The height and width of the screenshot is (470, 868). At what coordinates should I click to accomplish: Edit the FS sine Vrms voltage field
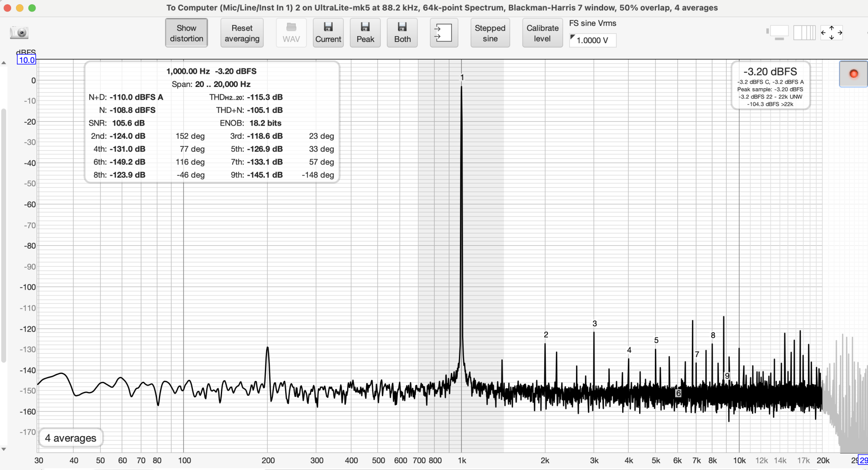pos(593,40)
